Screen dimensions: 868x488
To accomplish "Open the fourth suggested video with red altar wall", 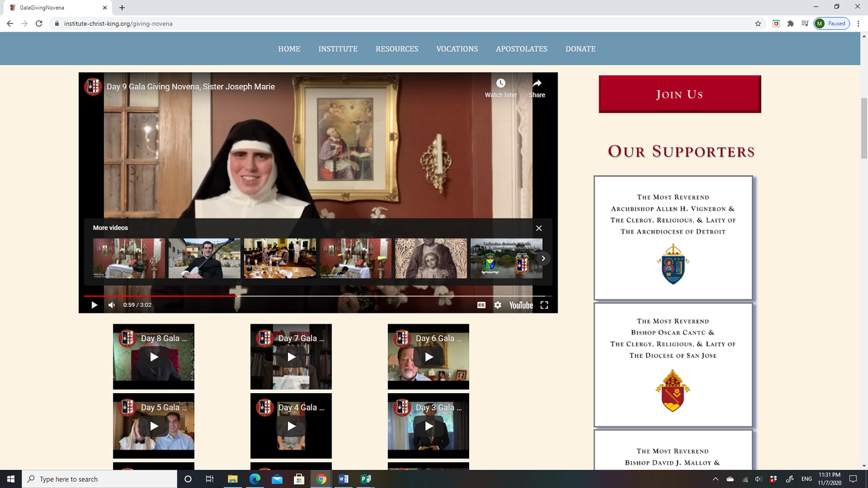I will click(x=355, y=258).
